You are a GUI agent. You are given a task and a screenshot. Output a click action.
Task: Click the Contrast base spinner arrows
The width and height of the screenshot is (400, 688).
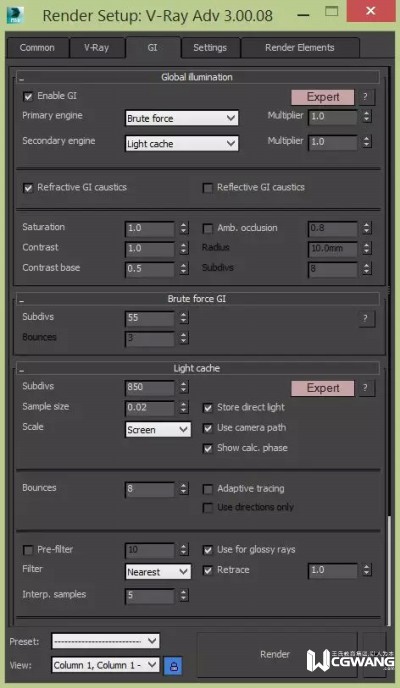[184, 269]
